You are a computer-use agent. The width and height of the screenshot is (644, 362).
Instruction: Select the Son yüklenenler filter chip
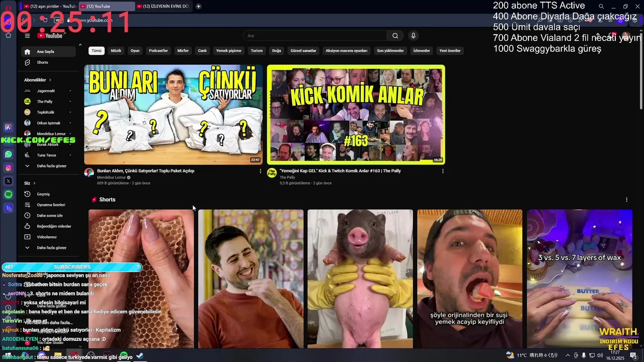pos(390,51)
